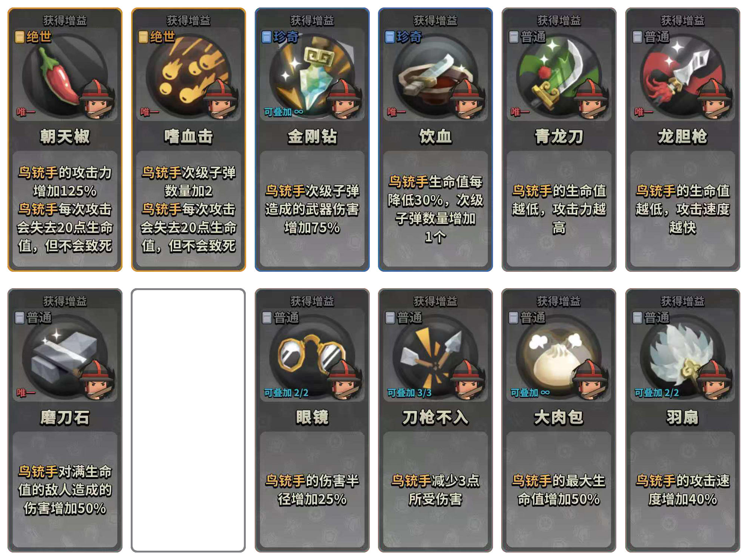Viewport: 747px width, 560px height.
Task: Click the 龙胆枪 card title
Action: coord(682,136)
